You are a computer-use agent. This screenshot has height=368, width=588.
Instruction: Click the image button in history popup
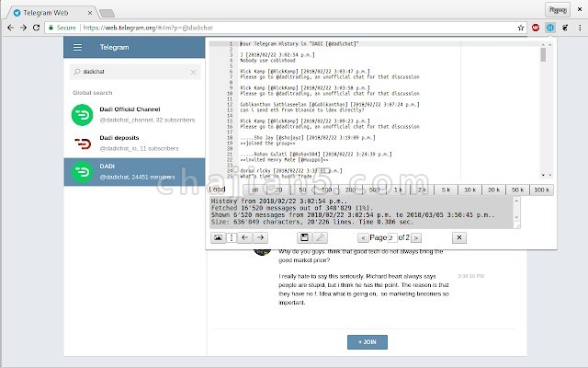click(218, 237)
